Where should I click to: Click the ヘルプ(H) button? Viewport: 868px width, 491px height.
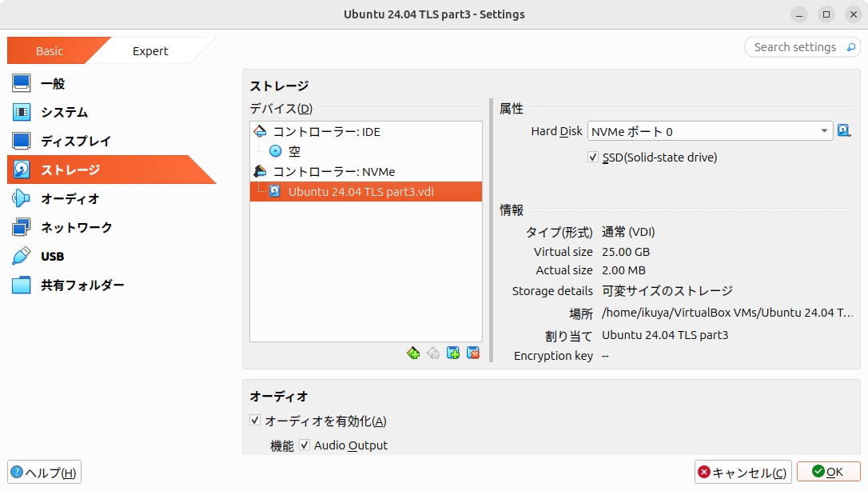click(x=44, y=472)
